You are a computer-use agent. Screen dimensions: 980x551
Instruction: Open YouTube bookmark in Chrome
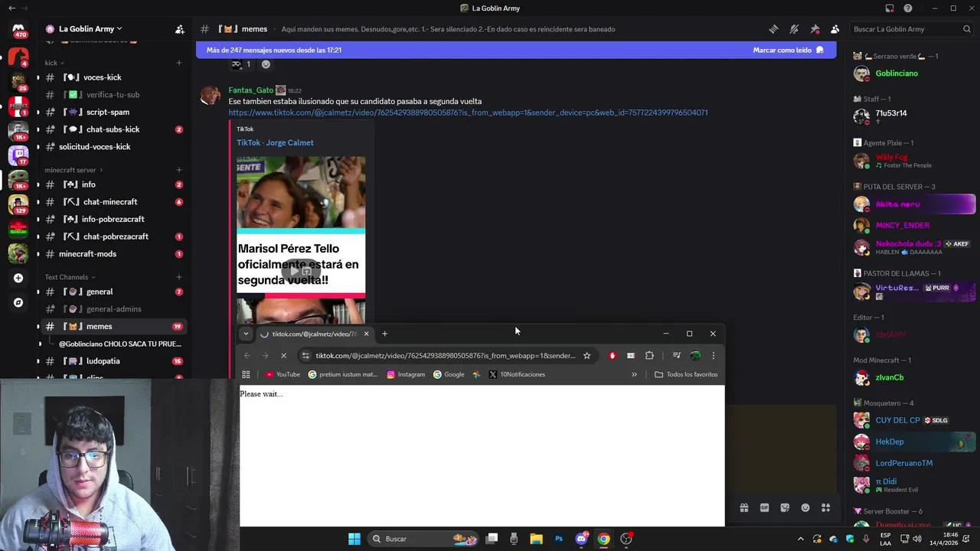click(x=283, y=374)
